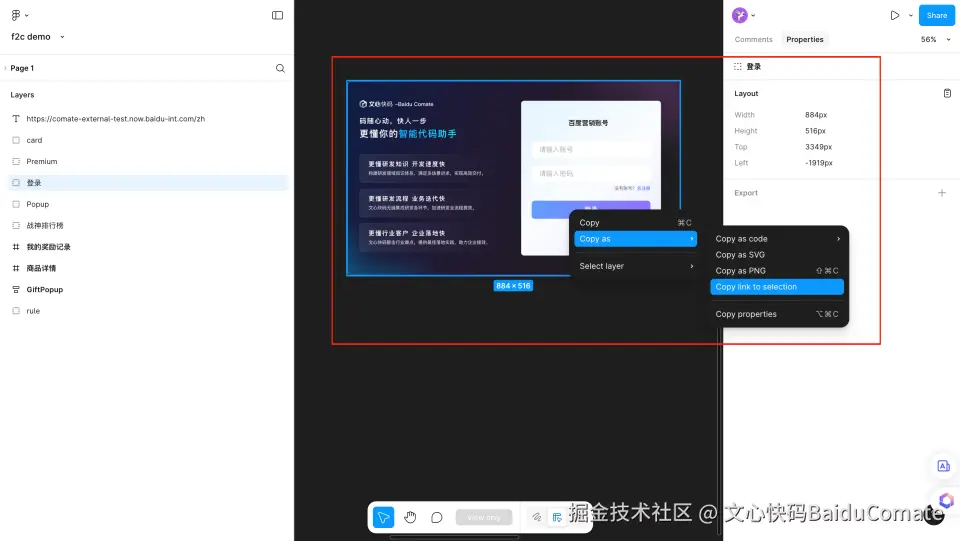Toggle the Dev Mode icon in toolbar
Screen dimensions: 960x541
click(557, 518)
